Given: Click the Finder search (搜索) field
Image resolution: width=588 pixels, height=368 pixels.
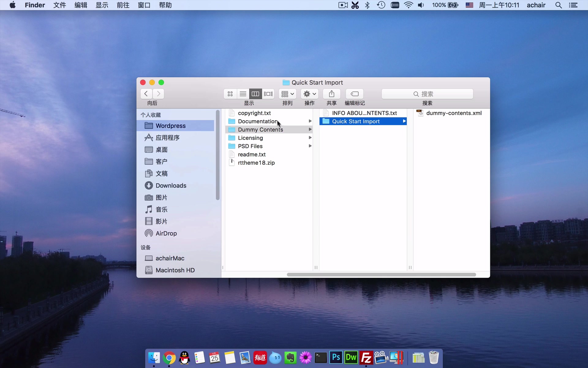Looking at the screenshot, I should click(x=427, y=94).
